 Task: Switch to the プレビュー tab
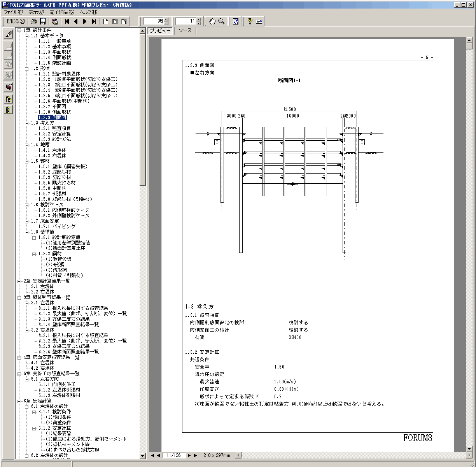coord(160,31)
